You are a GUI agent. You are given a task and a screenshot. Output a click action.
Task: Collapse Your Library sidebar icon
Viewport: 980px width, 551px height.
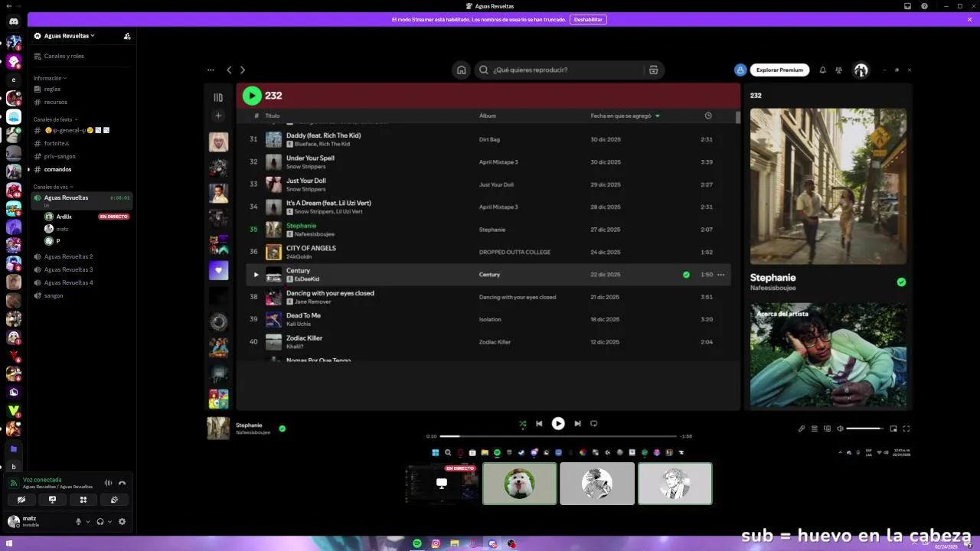tap(218, 97)
